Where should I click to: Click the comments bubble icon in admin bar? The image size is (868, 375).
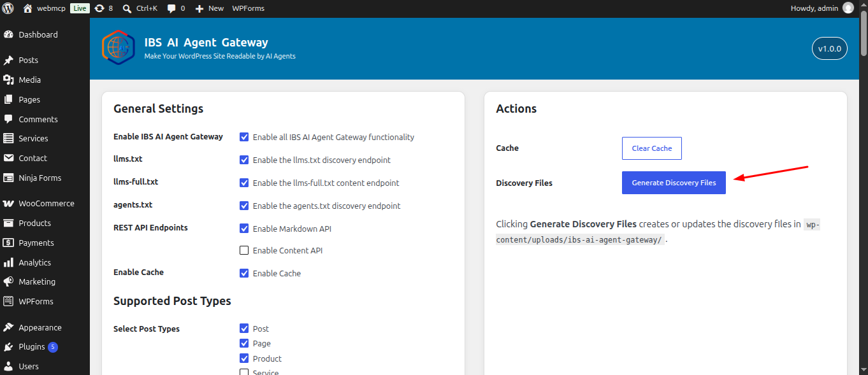(171, 8)
